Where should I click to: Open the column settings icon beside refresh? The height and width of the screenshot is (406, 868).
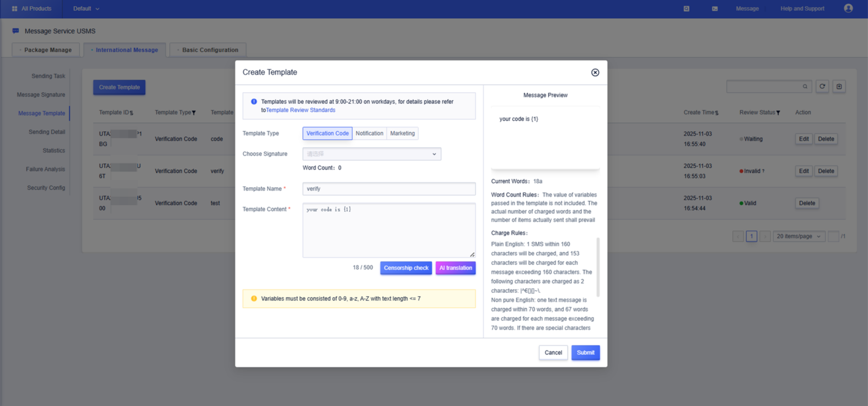pyautogui.click(x=839, y=87)
